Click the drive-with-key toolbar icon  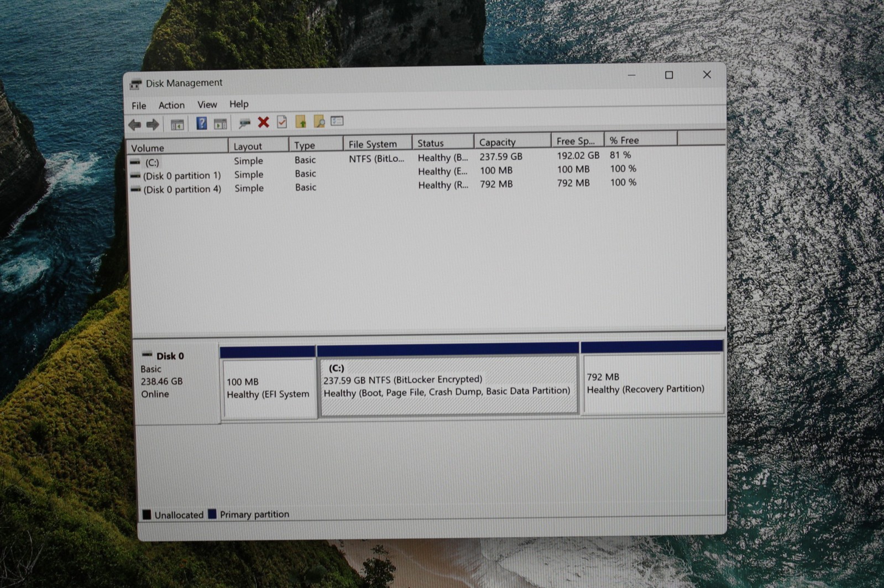[244, 123]
